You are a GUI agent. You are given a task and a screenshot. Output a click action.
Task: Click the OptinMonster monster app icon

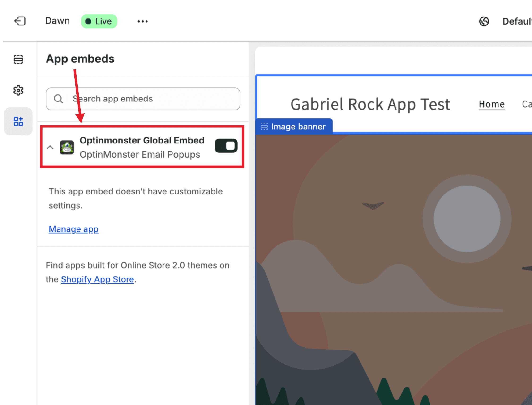(x=67, y=147)
